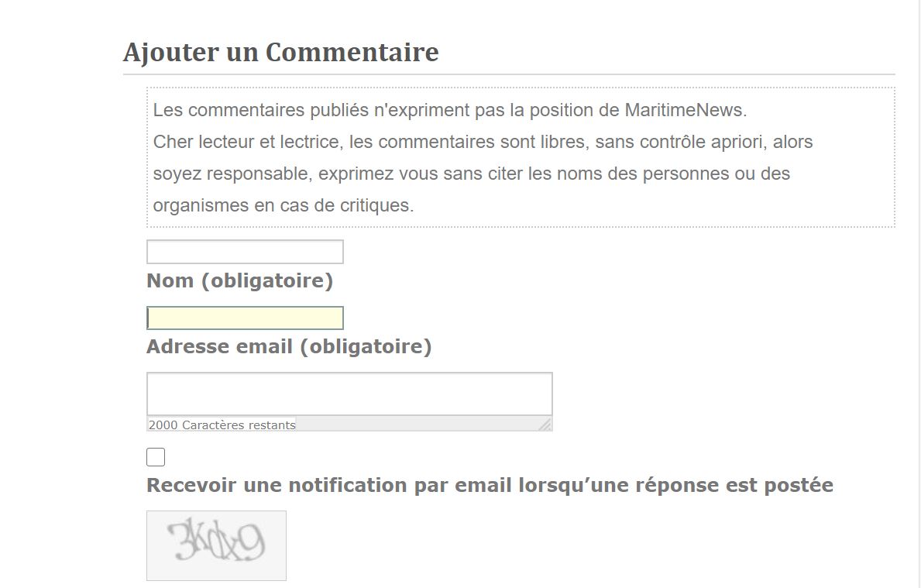Click into the Adresse email field
Screen dimensions: 921x588
(245, 318)
